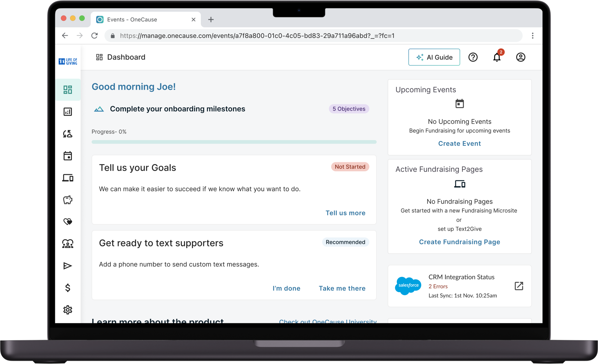This screenshot has width=598, height=364.
Task: Click the Dashboard header title
Action: click(126, 57)
